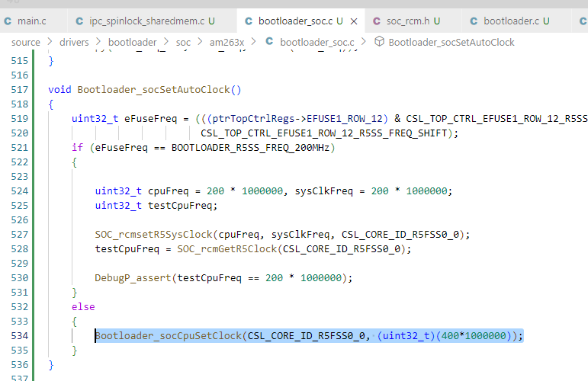Click the C icon on bootloader.c tab
This screenshot has width=588, height=381.
pos(474,21)
